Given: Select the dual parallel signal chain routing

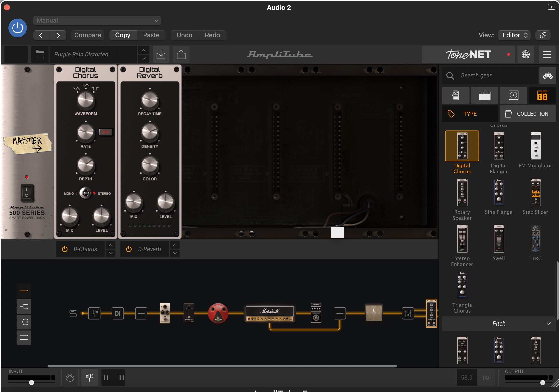Looking at the screenshot, I should (24, 338).
